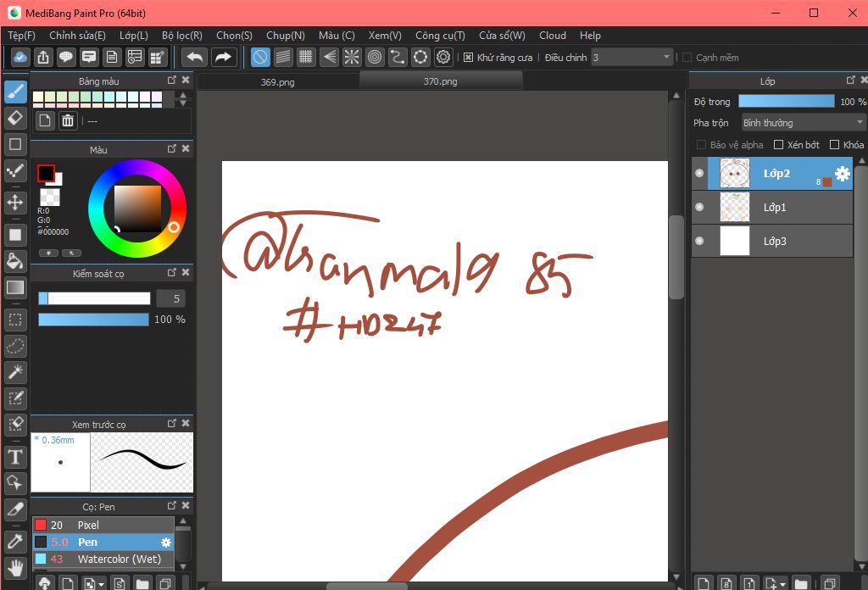The image size is (868, 590).
Task: Turn snap off using the circle-slash icon
Action: tap(260, 57)
